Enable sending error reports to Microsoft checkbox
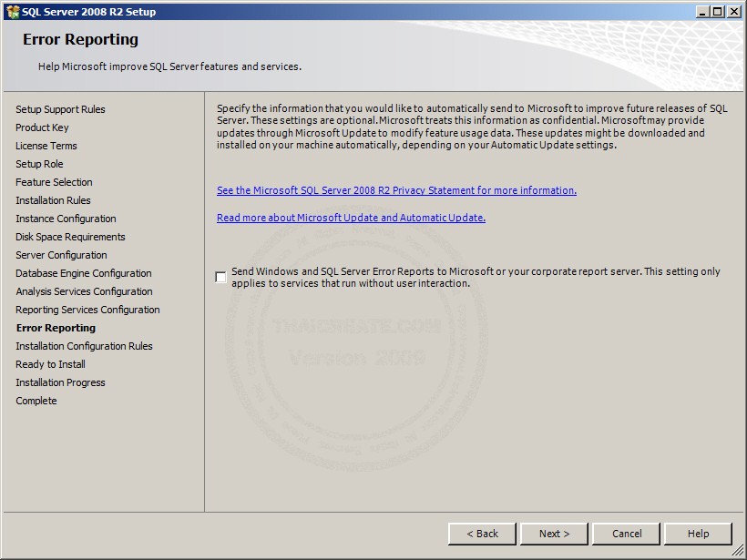 [220, 277]
